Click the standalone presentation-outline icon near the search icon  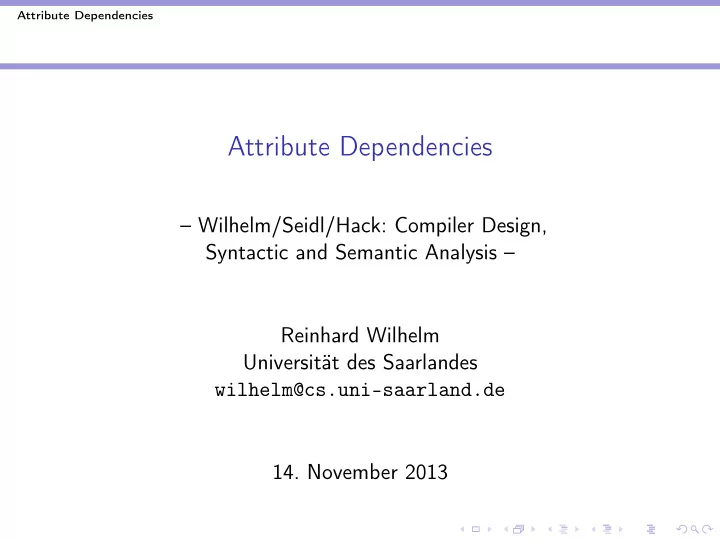pyautogui.click(x=651, y=529)
